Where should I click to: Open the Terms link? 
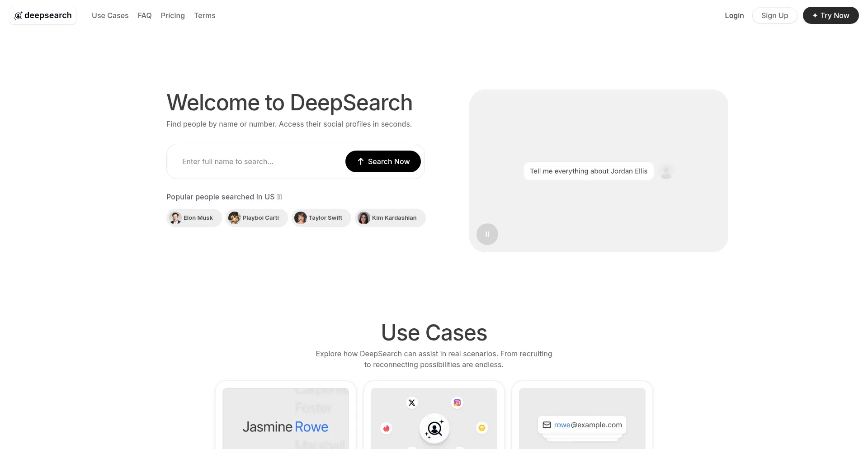point(204,15)
